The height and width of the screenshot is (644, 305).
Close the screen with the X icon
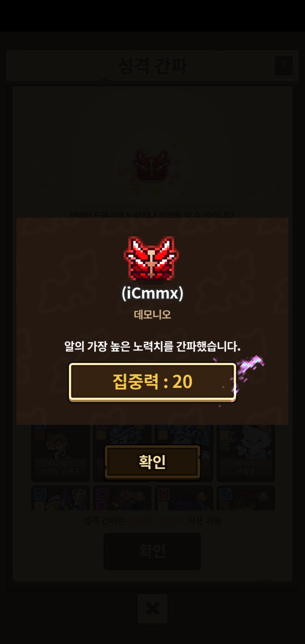[152, 609]
